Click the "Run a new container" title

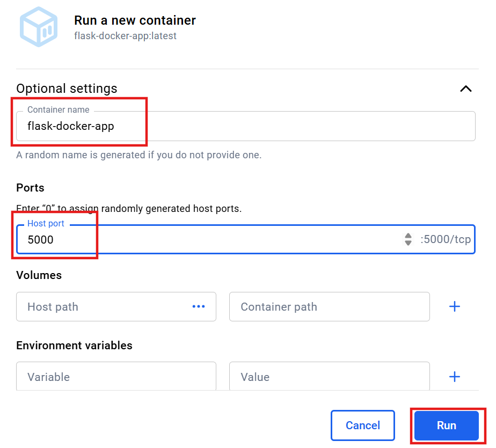135,20
